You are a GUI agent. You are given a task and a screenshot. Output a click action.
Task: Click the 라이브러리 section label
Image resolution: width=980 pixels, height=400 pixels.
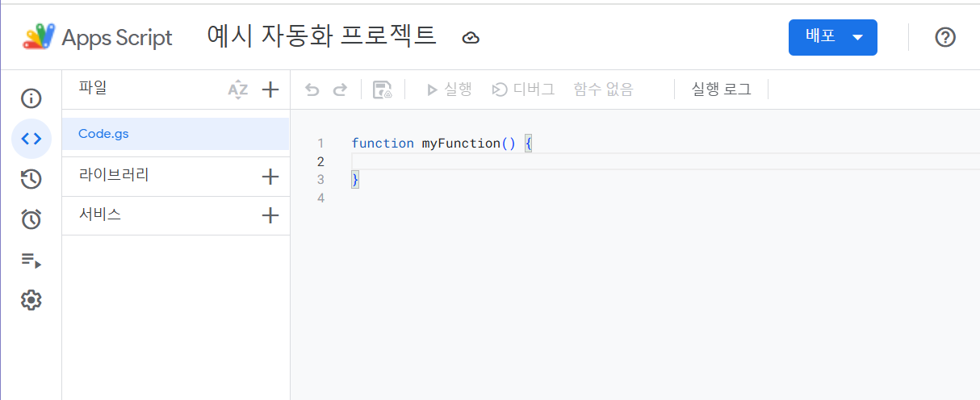click(114, 174)
